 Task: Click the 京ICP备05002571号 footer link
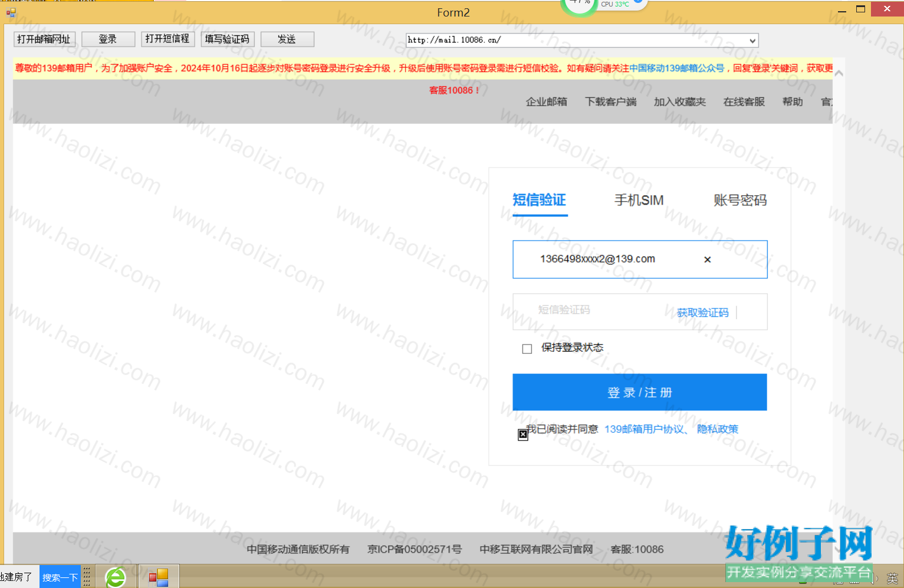pyautogui.click(x=415, y=549)
